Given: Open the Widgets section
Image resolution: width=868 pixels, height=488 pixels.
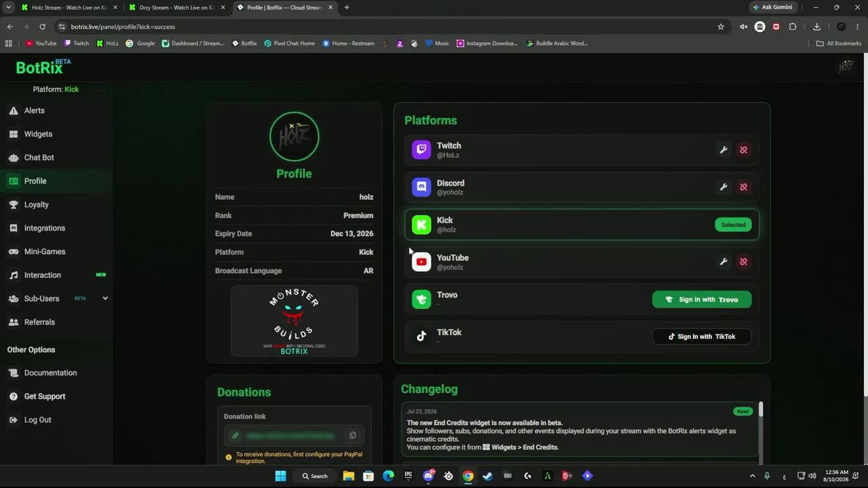Looking at the screenshot, I should click(x=56, y=134).
